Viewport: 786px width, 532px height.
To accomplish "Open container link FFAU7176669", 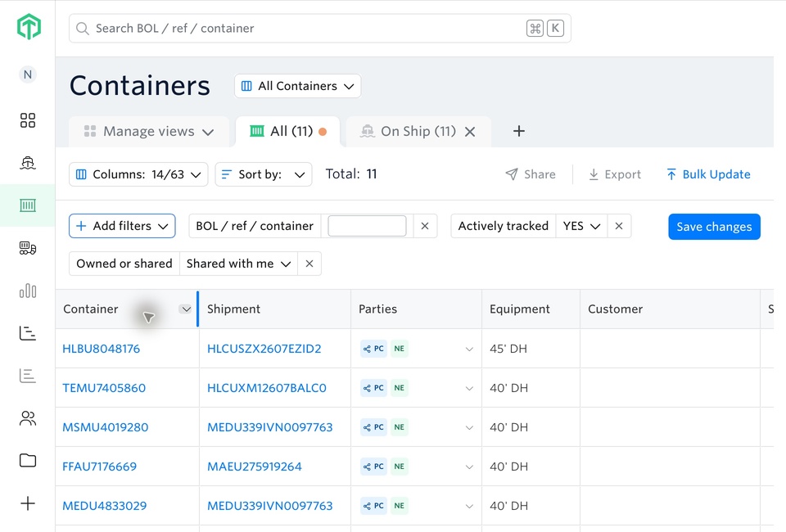I will pyautogui.click(x=99, y=467).
